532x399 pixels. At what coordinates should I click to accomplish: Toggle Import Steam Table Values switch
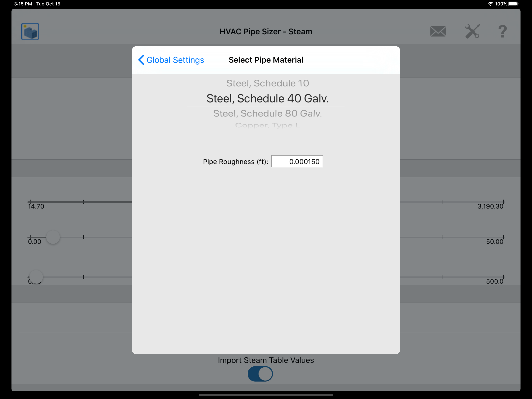pyautogui.click(x=260, y=374)
